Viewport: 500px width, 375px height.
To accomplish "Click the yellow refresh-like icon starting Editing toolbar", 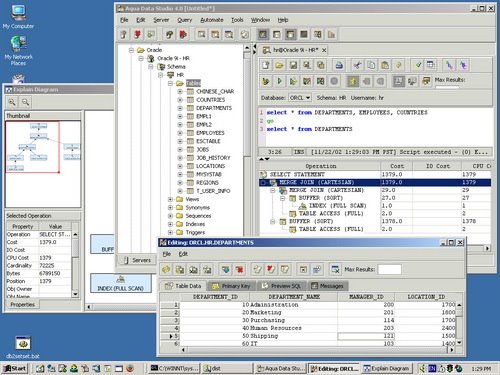I will click(x=166, y=269).
